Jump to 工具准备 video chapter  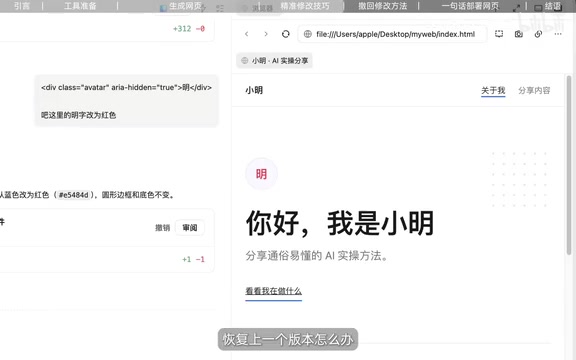point(80,6)
